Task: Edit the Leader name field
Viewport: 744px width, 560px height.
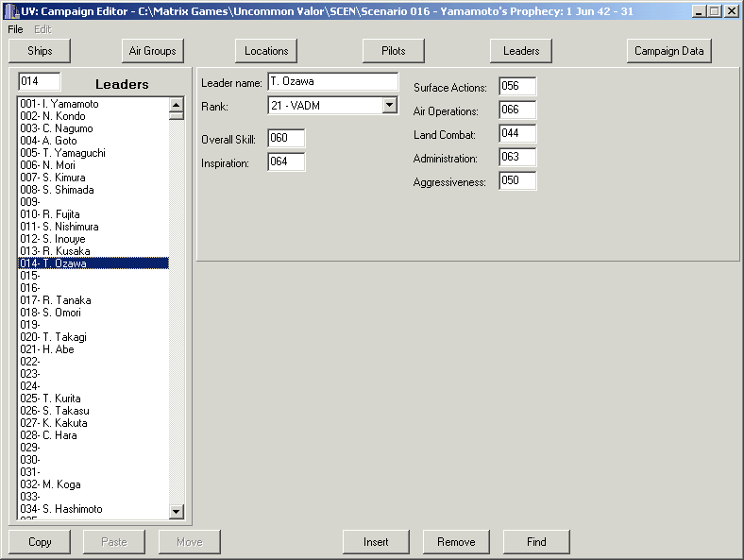Action: point(333,81)
